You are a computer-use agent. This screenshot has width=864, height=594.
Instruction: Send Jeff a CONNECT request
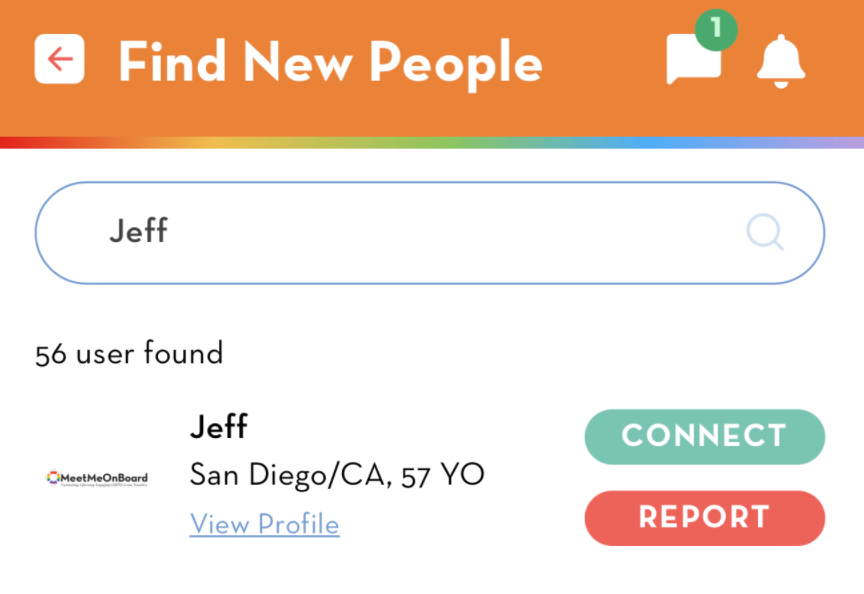705,436
